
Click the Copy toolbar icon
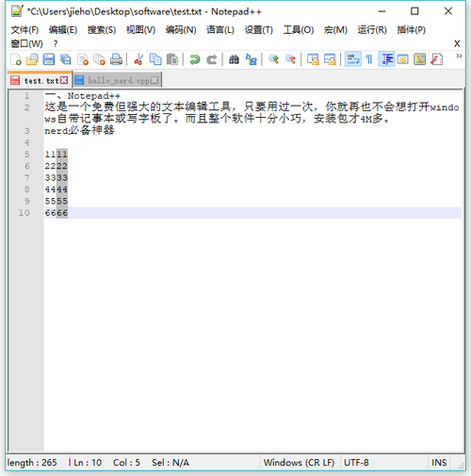155,59
